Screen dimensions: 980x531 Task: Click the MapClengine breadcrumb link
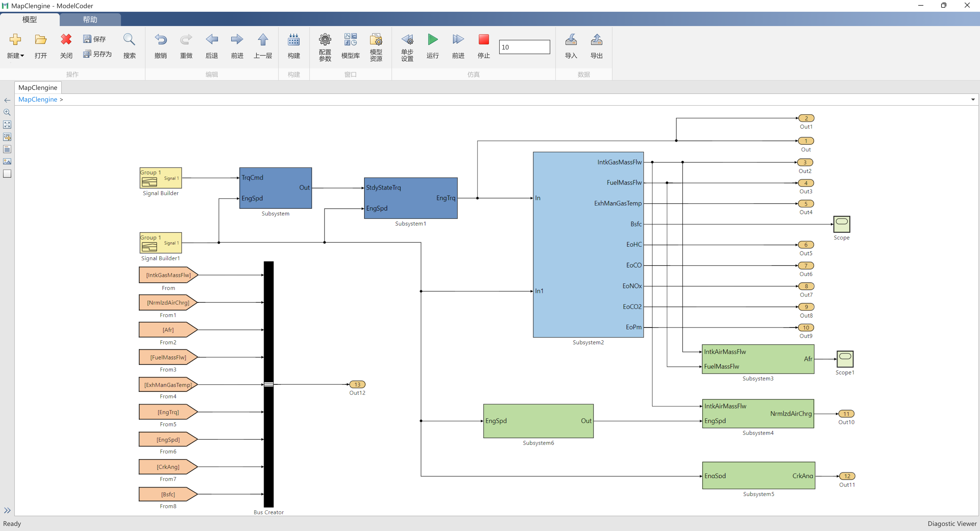[x=38, y=99]
